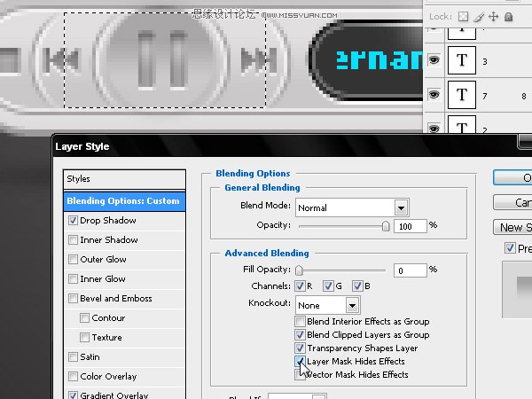The height and width of the screenshot is (399, 532).
Task: Click the previous track button in canvas
Action: click(x=60, y=60)
